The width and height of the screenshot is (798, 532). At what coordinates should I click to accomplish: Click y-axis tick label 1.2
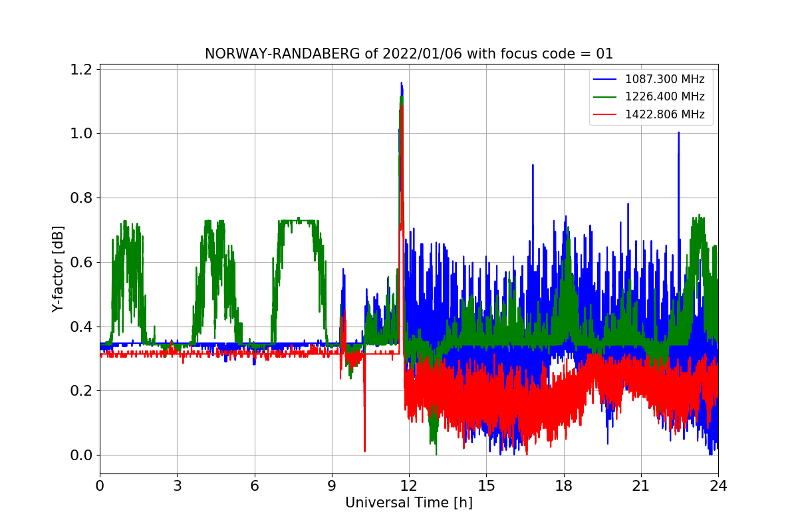tap(82, 69)
